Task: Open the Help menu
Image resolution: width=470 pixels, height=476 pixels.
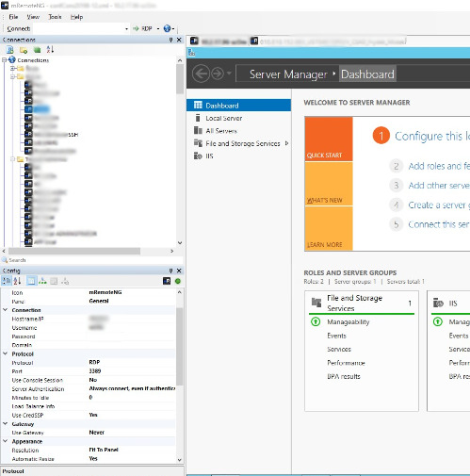Action: tap(76, 17)
